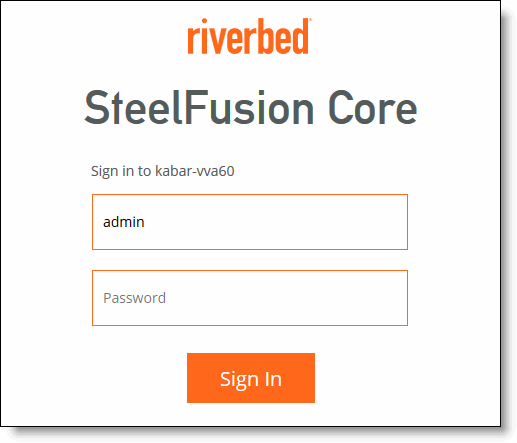Place cursor after 'admin' in username box

[145, 222]
